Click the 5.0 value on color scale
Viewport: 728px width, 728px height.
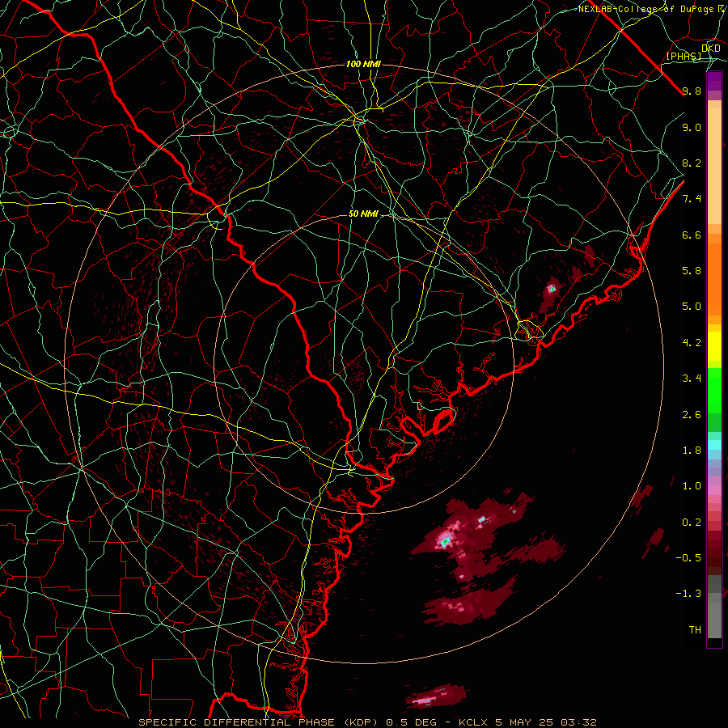[x=692, y=307]
